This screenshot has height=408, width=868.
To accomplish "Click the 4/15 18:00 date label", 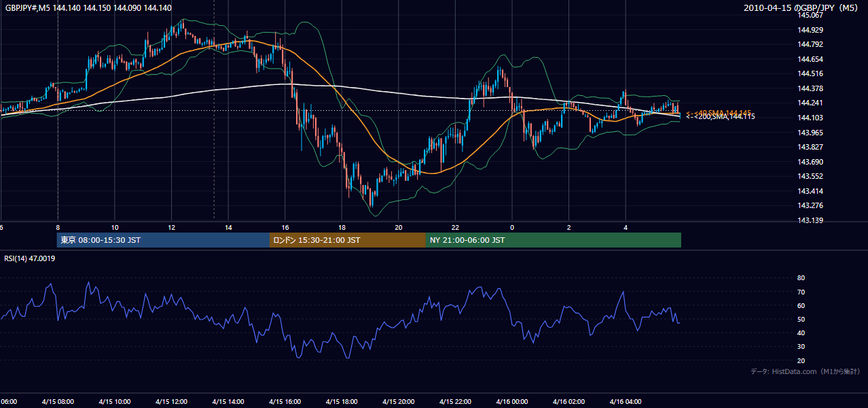I will coord(342,401).
